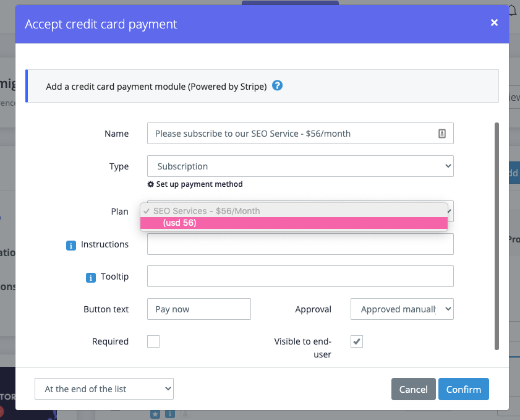The height and width of the screenshot is (420, 520).
Task: Click the info icon beside Instructions
Action: [x=70, y=245]
